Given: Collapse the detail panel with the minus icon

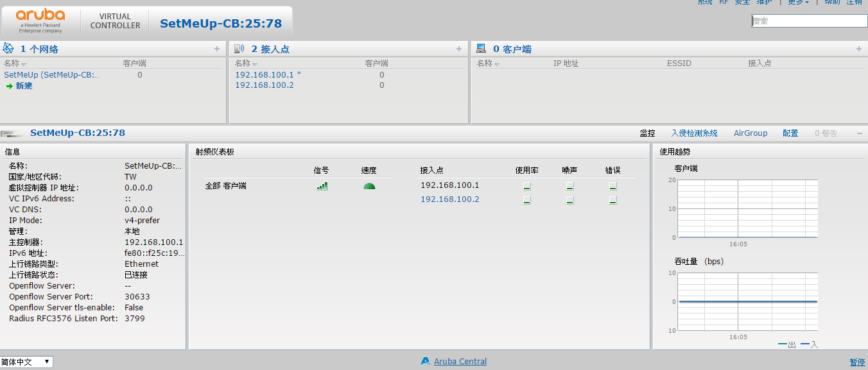Looking at the screenshot, I should pyautogui.click(x=859, y=133).
